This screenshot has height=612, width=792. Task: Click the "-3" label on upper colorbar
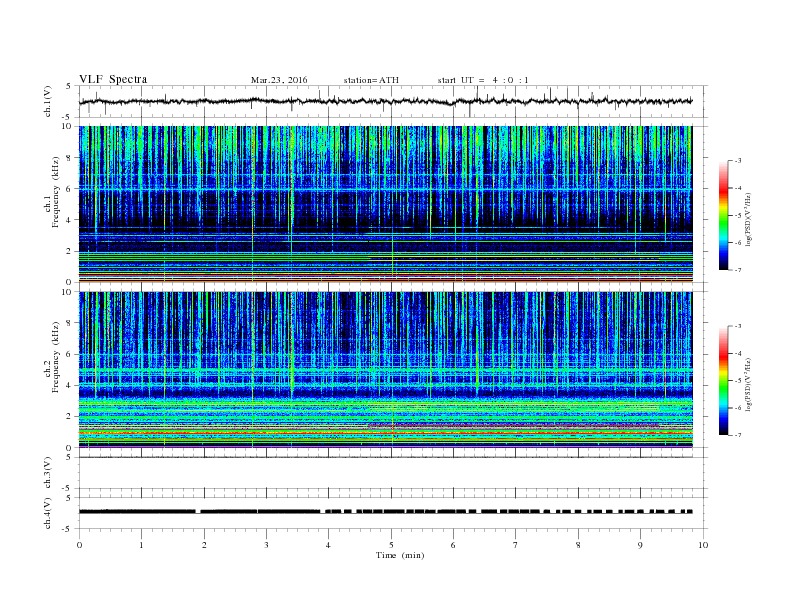(x=738, y=161)
